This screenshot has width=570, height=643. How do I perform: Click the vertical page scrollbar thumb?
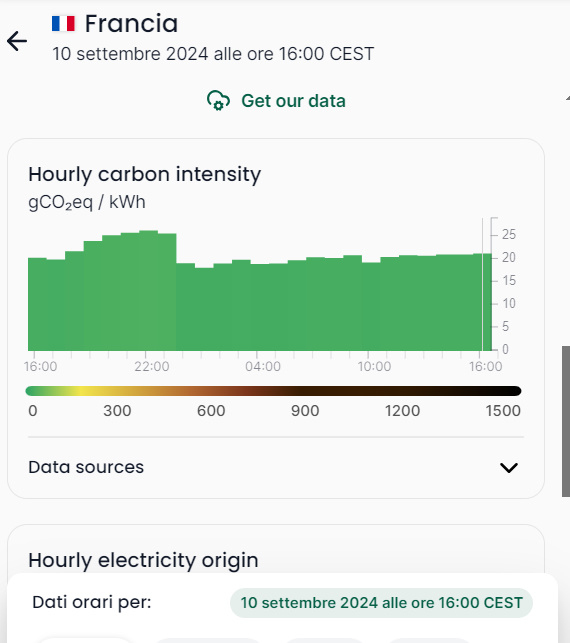tap(566, 422)
